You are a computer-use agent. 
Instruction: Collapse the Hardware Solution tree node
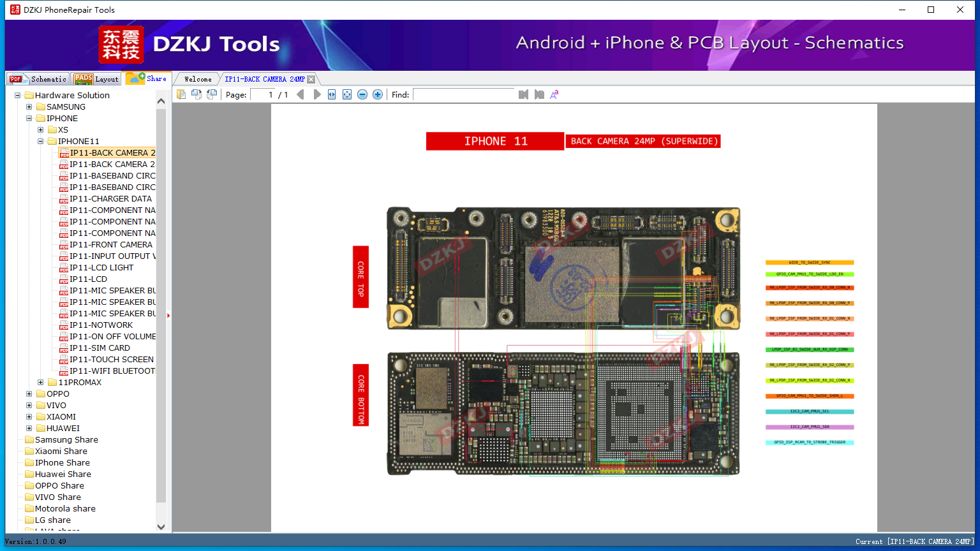click(x=18, y=96)
